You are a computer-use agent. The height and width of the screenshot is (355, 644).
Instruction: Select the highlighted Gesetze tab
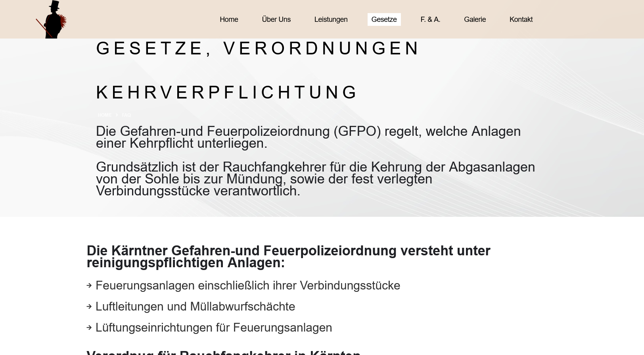[x=384, y=19]
